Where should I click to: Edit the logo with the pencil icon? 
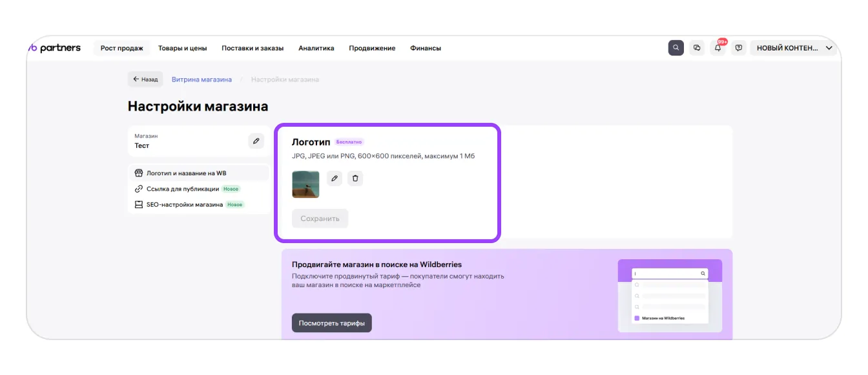[x=335, y=178]
